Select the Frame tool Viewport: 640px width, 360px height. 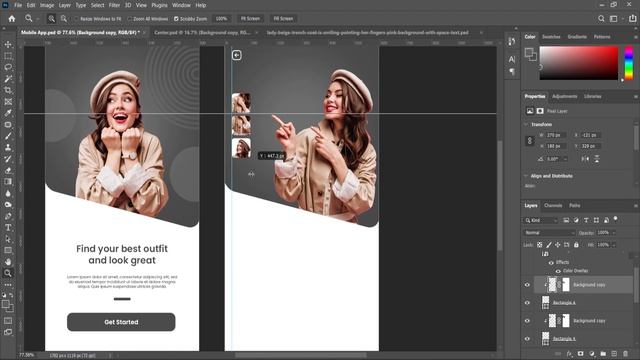point(8,102)
